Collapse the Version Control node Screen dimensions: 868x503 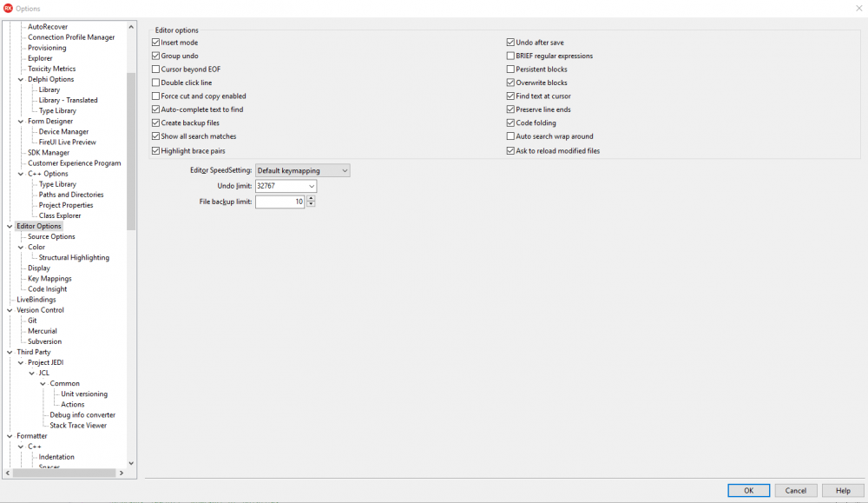click(10, 310)
